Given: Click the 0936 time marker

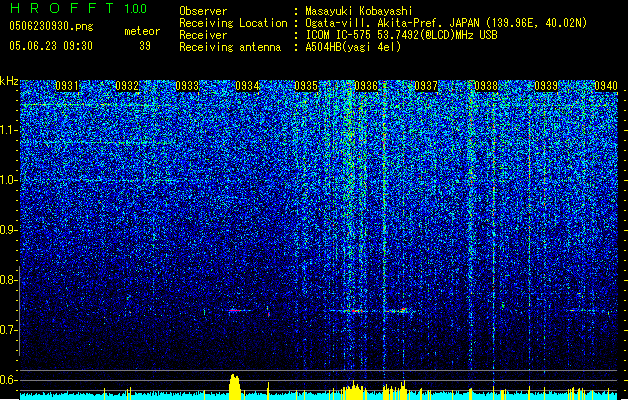Looking at the screenshot, I should 366,86.
